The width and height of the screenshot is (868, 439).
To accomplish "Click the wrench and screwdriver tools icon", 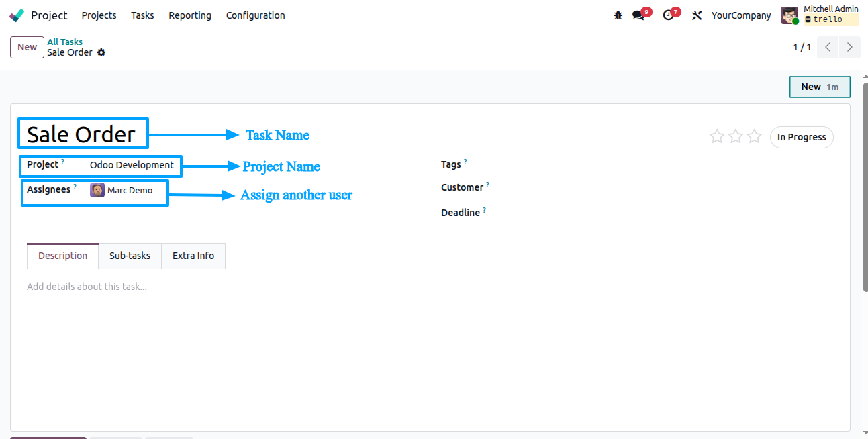I will tap(697, 15).
